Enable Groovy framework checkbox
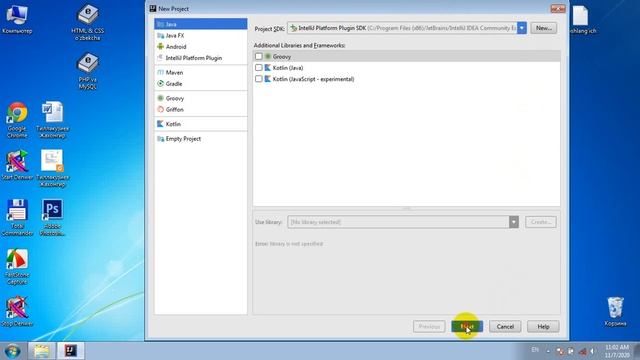 coord(258,56)
